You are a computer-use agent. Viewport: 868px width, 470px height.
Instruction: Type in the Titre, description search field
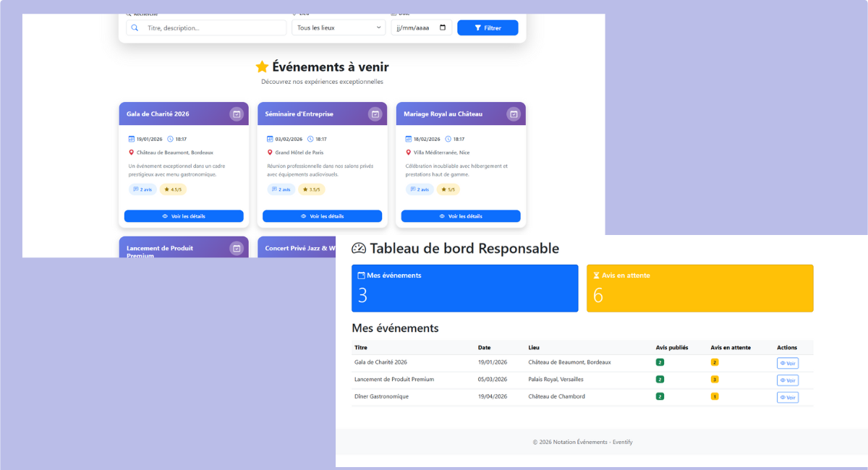tap(214, 27)
